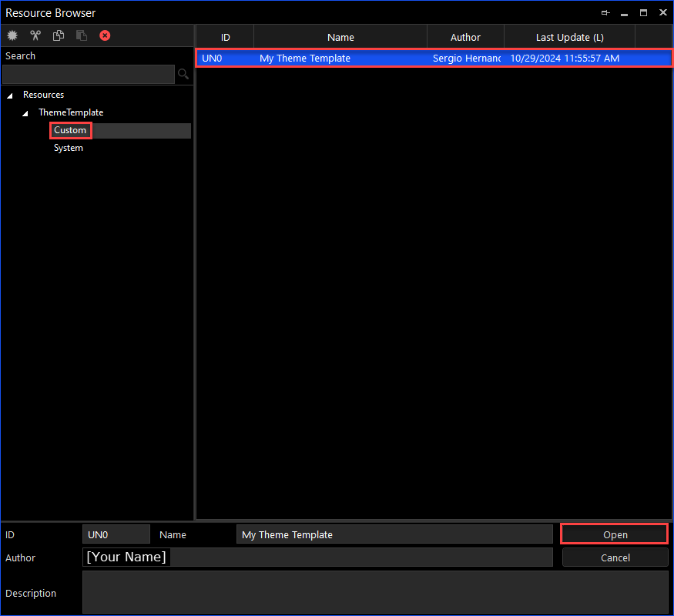
Task: Click the New resource starburst icon
Action: pyautogui.click(x=12, y=35)
